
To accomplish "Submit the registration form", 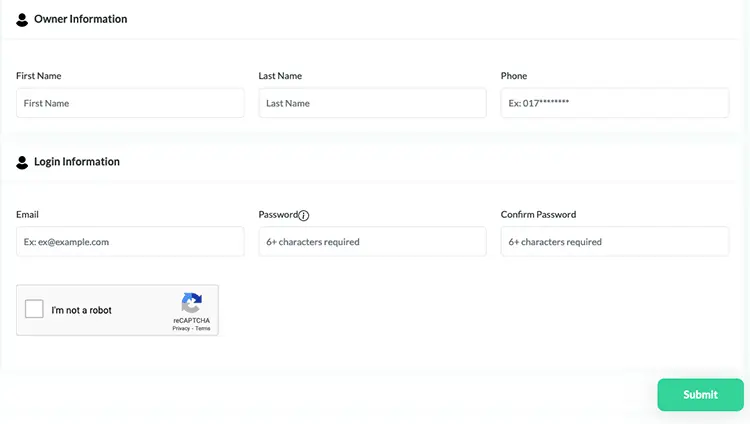I will point(700,395).
